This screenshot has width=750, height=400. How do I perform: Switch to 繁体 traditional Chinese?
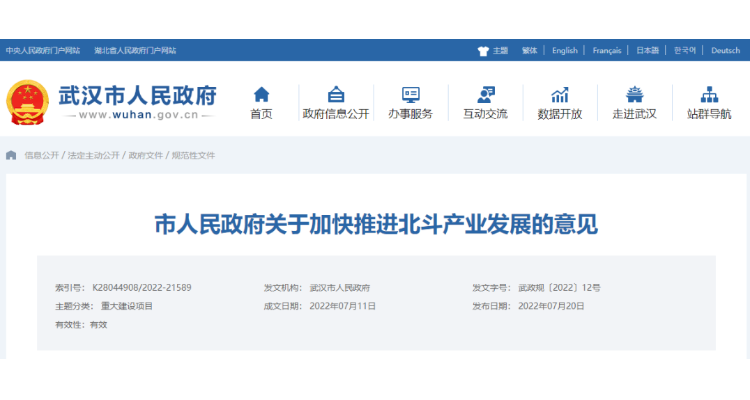[x=529, y=50]
